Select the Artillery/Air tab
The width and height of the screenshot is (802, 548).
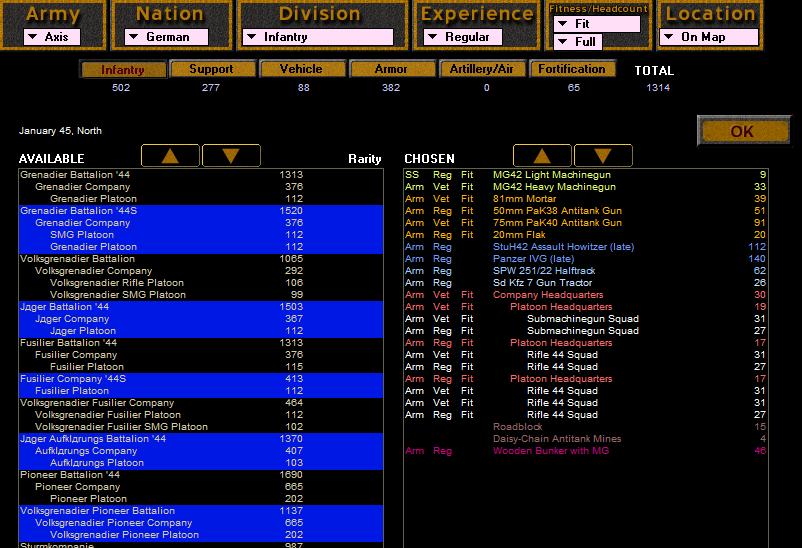[x=482, y=69]
